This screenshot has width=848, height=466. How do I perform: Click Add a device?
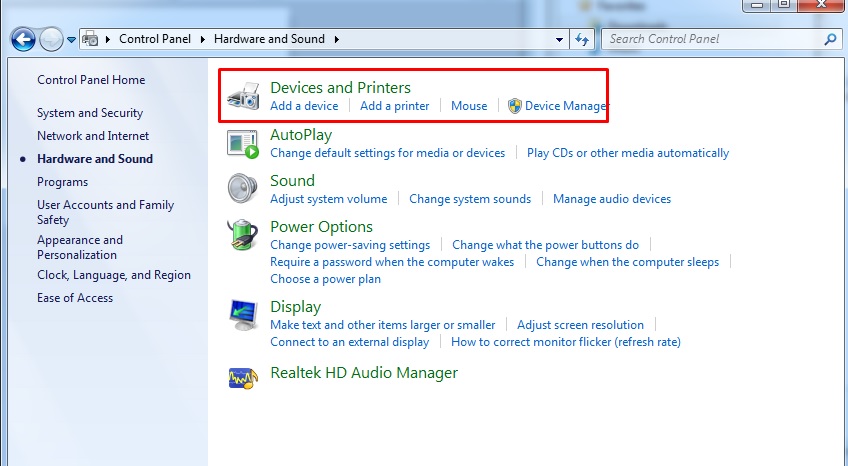pyautogui.click(x=304, y=106)
